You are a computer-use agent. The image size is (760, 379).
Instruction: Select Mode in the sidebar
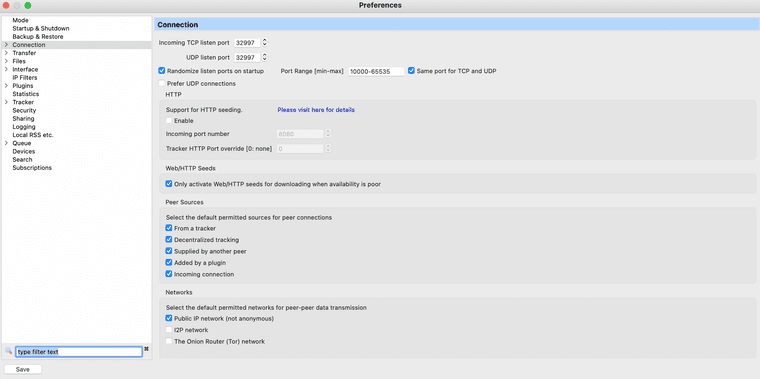point(20,20)
